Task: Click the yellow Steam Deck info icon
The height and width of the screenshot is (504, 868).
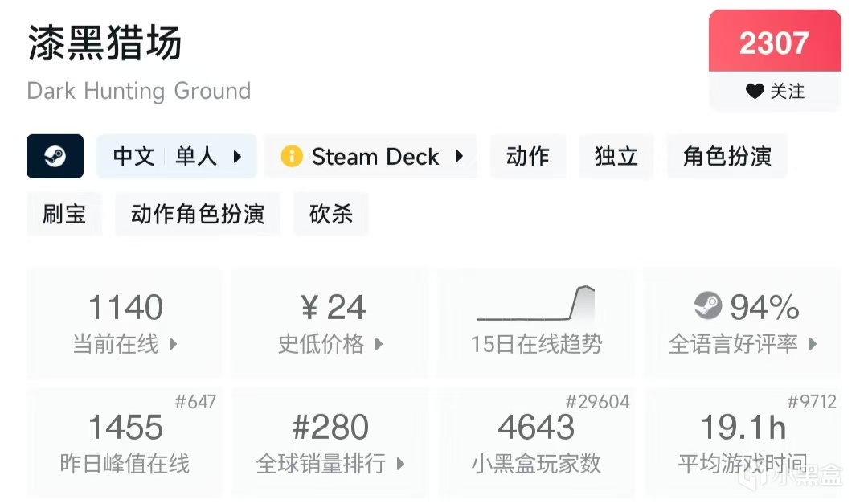Action: pyautogui.click(x=292, y=156)
